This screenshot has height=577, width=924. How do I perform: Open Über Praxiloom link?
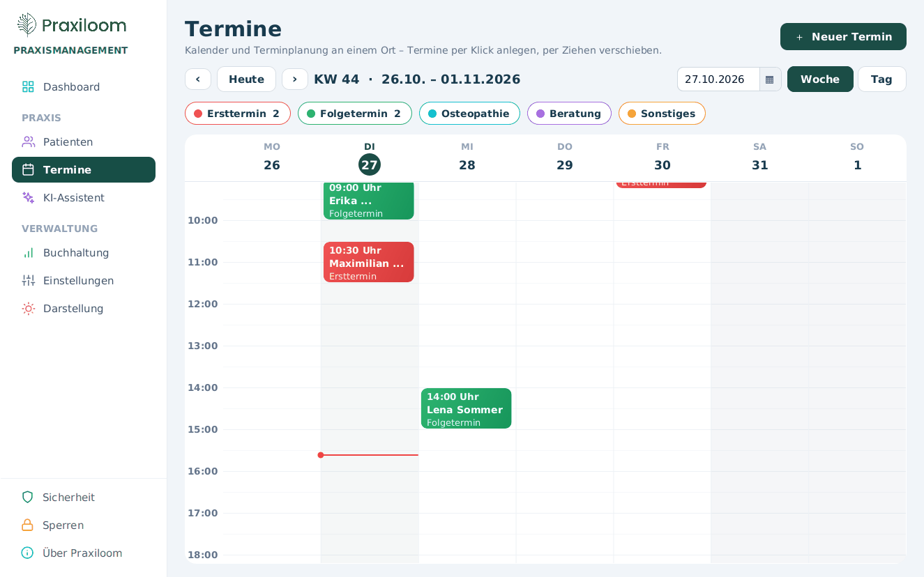tap(84, 553)
